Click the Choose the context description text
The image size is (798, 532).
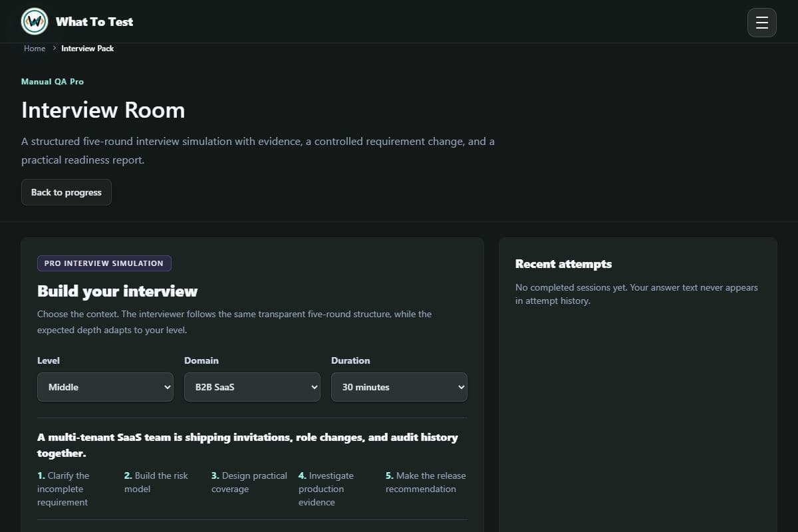pos(235,322)
